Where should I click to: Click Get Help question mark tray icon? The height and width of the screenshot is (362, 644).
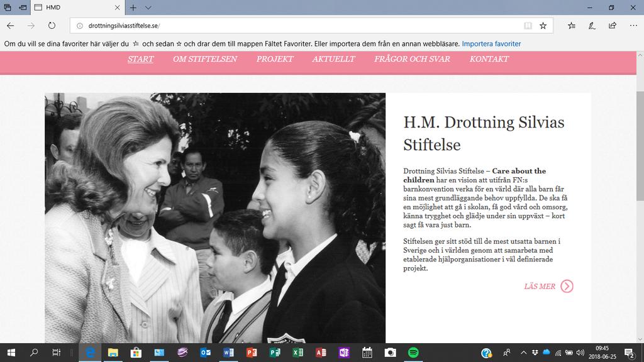[486, 353]
